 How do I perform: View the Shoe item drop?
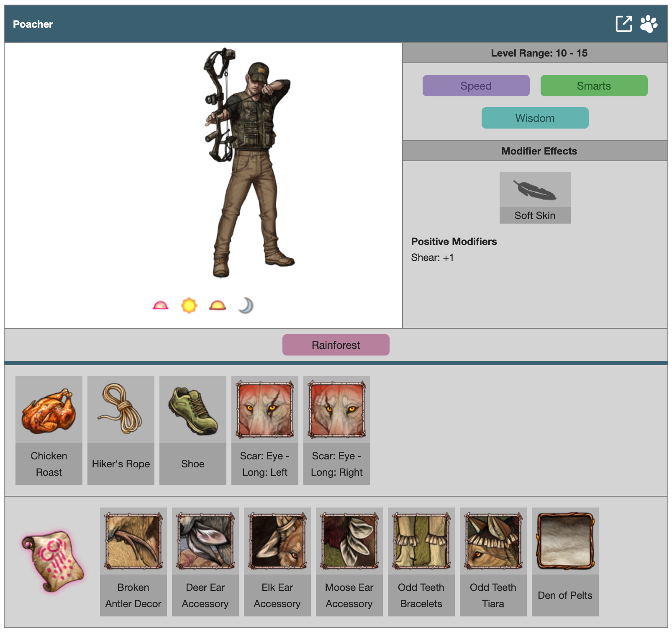click(193, 430)
